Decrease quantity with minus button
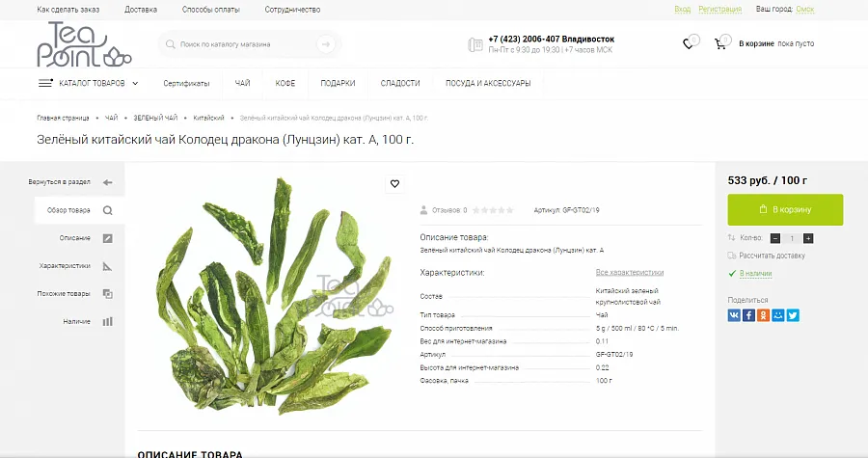 pos(775,238)
